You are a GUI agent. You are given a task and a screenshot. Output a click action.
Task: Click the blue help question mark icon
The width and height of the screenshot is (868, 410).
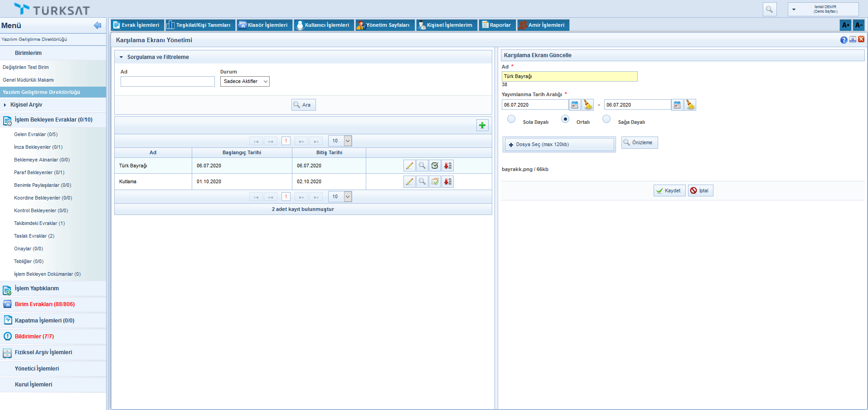(x=844, y=40)
